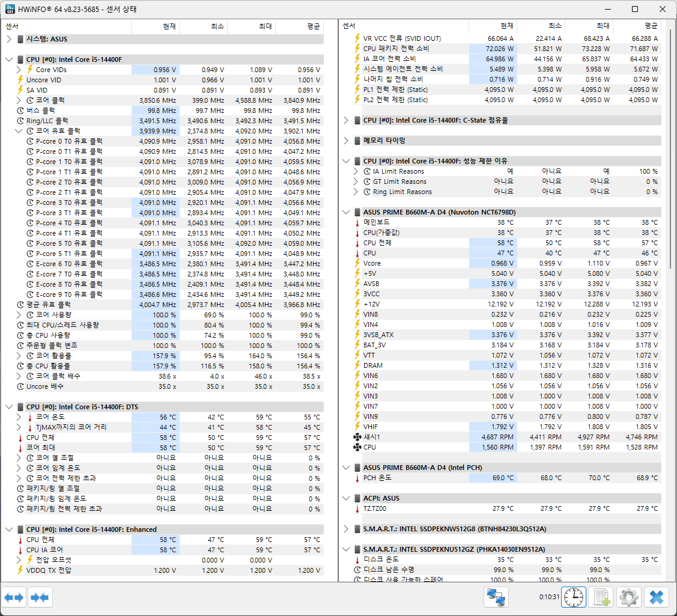Click the clock icon beside Uncore 배수
The image size is (677, 616).
point(20,386)
